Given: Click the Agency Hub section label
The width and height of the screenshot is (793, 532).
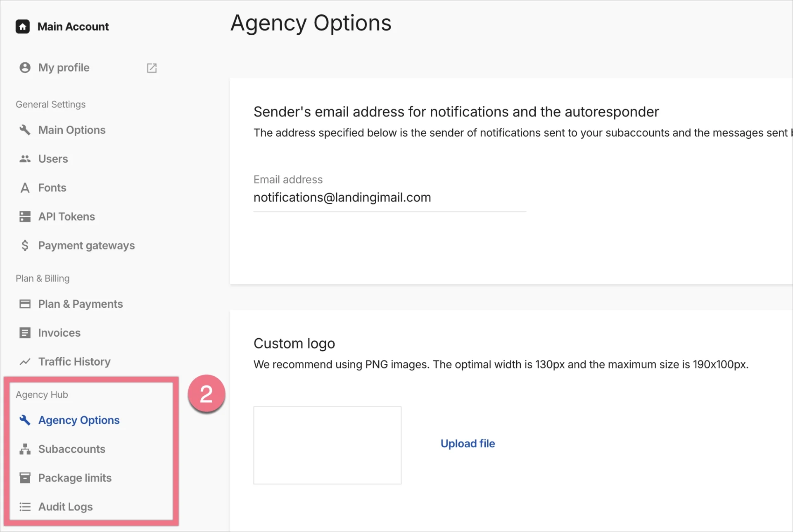Looking at the screenshot, I should point(42,394).
